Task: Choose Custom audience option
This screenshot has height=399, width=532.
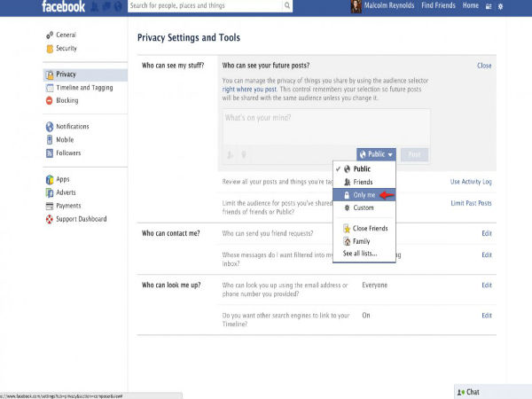Action: click(364, 207)
